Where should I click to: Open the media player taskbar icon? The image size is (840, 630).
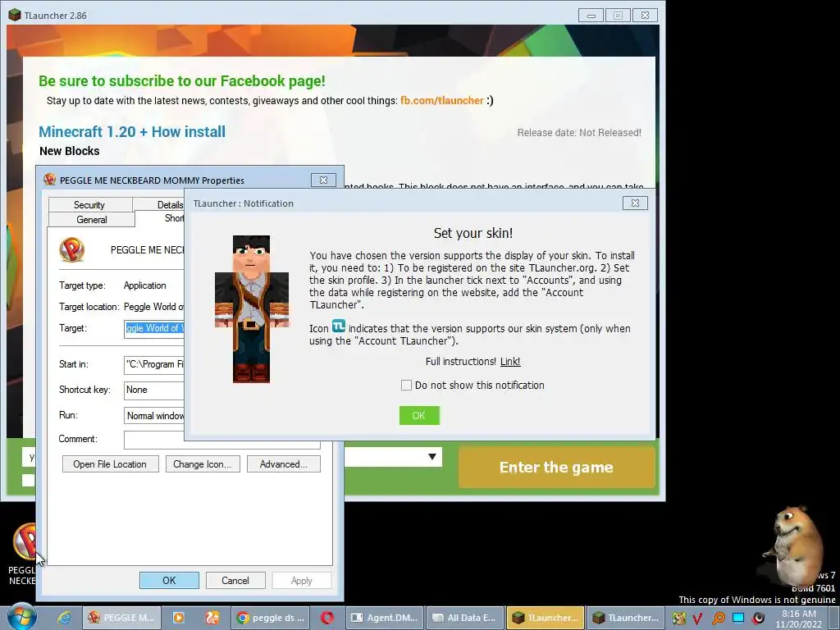tap(178, 618)
